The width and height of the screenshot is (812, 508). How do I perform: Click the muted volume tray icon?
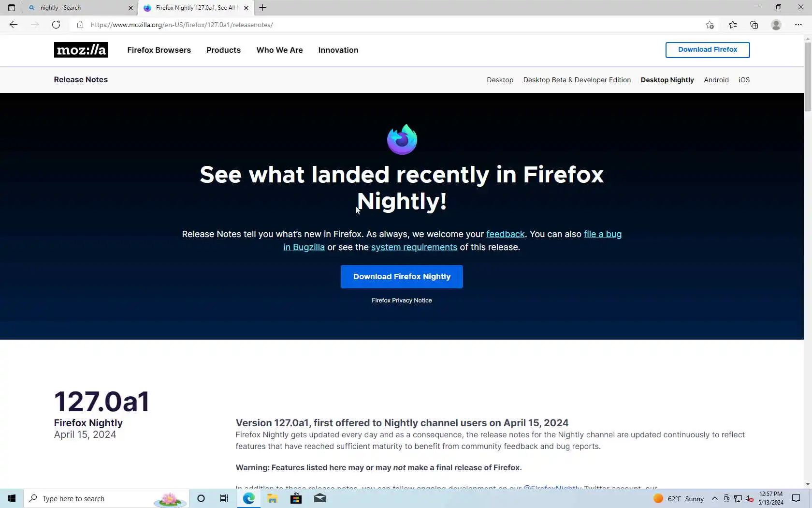[750, 499]
